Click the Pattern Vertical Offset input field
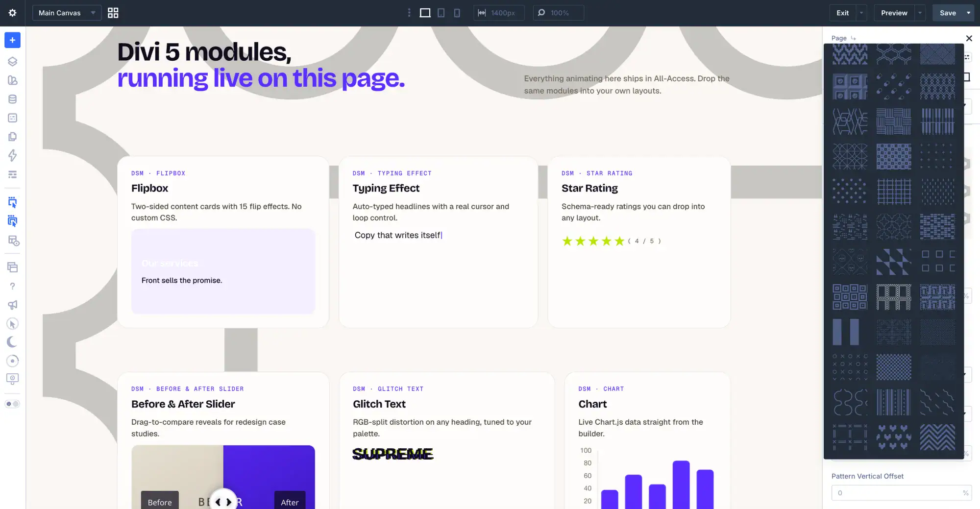The height and width of the screenshot is (509, 980). click(901, 493)
